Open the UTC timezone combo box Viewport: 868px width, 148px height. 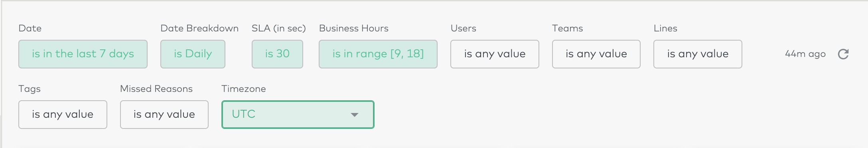point(298,115)
